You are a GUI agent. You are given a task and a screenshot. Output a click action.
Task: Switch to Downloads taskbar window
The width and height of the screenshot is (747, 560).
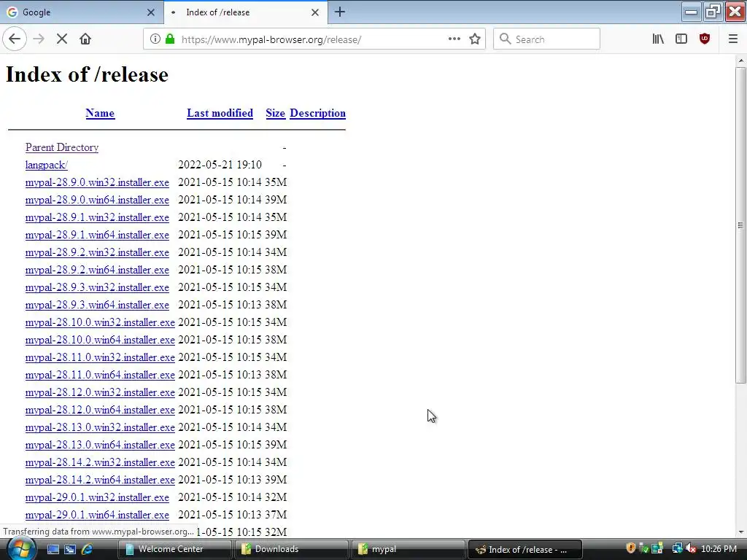[291, 549]
